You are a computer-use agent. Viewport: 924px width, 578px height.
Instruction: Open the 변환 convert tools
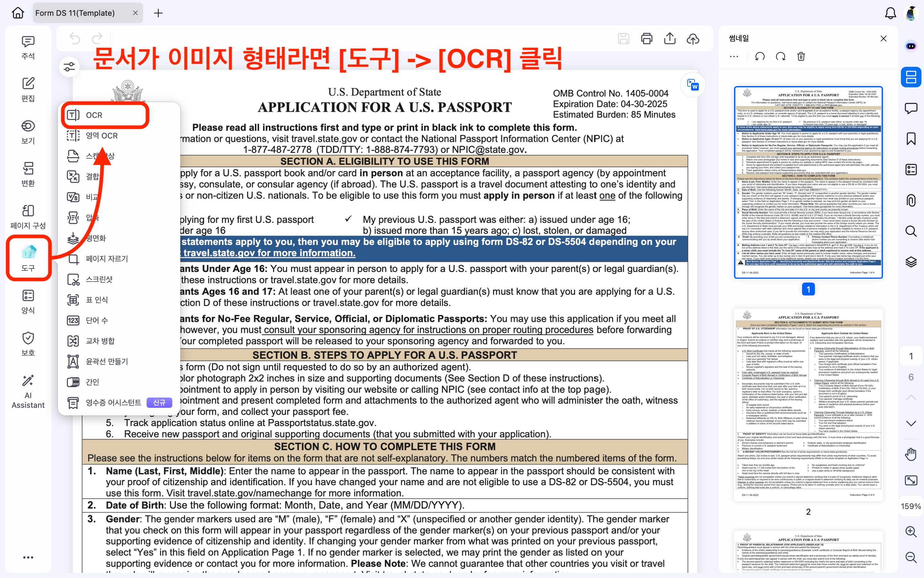tap(28, 175)
